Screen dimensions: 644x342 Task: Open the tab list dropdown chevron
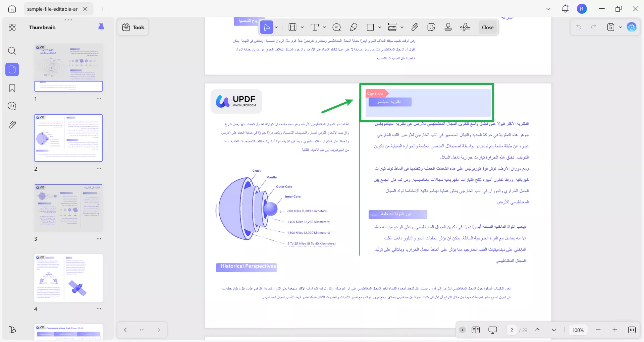pos(548,9)
